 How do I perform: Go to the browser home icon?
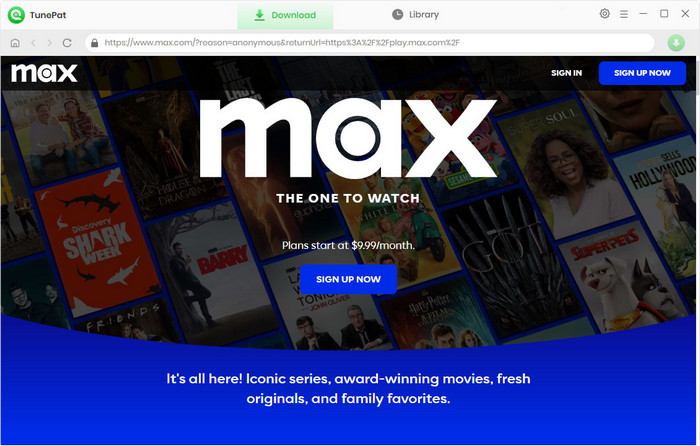[x=15, y=43]
